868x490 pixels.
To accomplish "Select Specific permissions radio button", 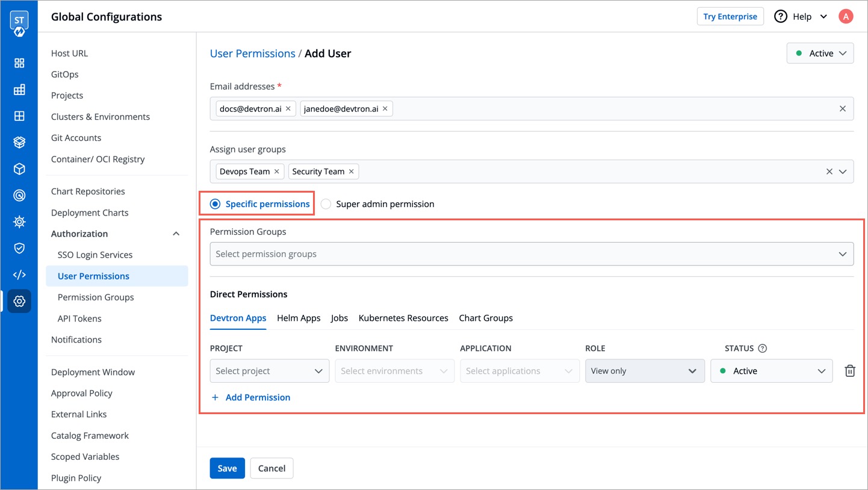I will pos(215,204).
